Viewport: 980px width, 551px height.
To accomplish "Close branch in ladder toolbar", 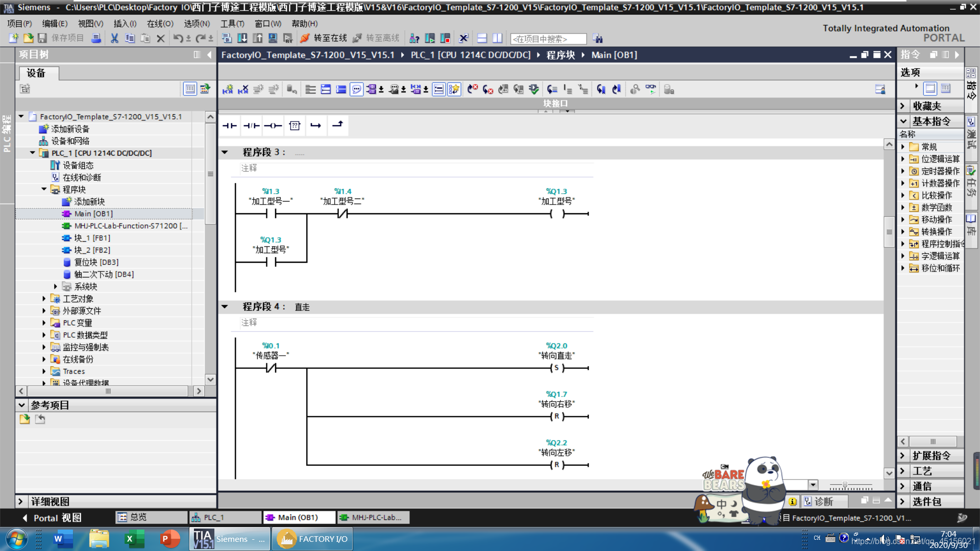I will click(338, 126).
